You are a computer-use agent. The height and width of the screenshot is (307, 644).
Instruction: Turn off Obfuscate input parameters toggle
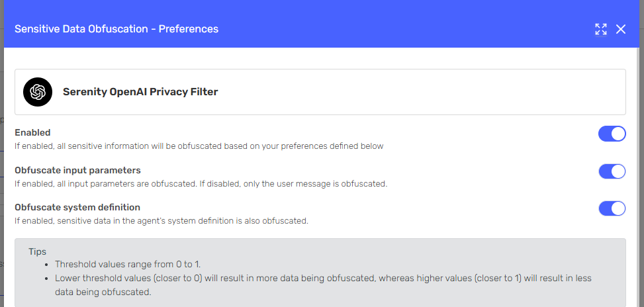tap(612, 171)
